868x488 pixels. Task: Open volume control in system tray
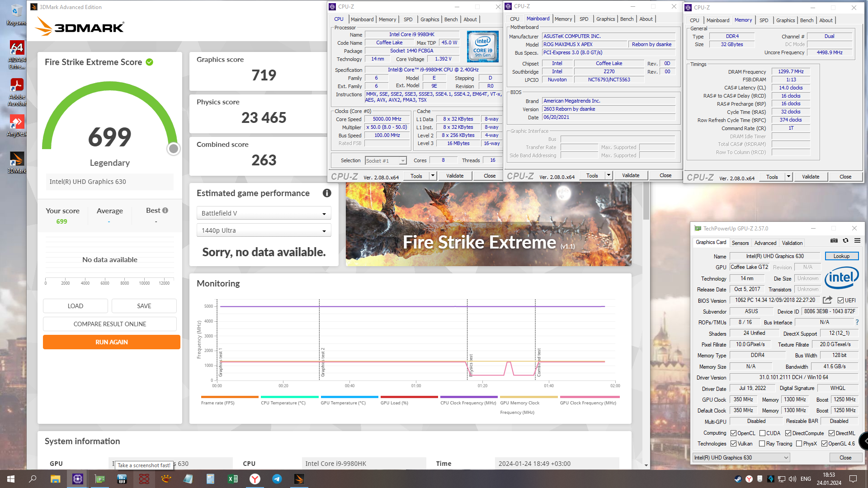click(792, 479)
